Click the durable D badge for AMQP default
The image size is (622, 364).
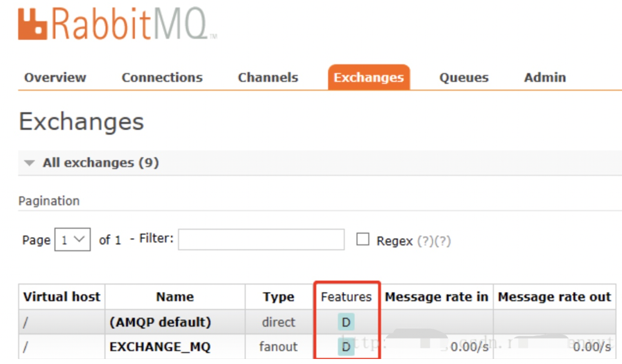tap(346, 322)
